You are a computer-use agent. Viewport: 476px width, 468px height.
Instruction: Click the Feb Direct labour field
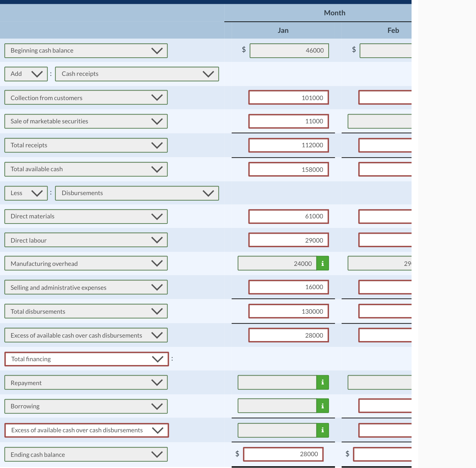click(x=385, y=240)
